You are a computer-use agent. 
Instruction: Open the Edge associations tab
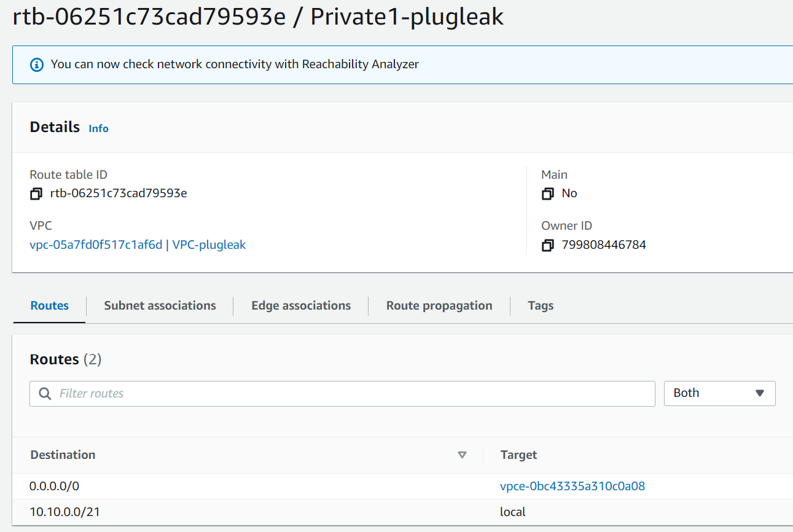pyautogui.click(x=301, y=305)
